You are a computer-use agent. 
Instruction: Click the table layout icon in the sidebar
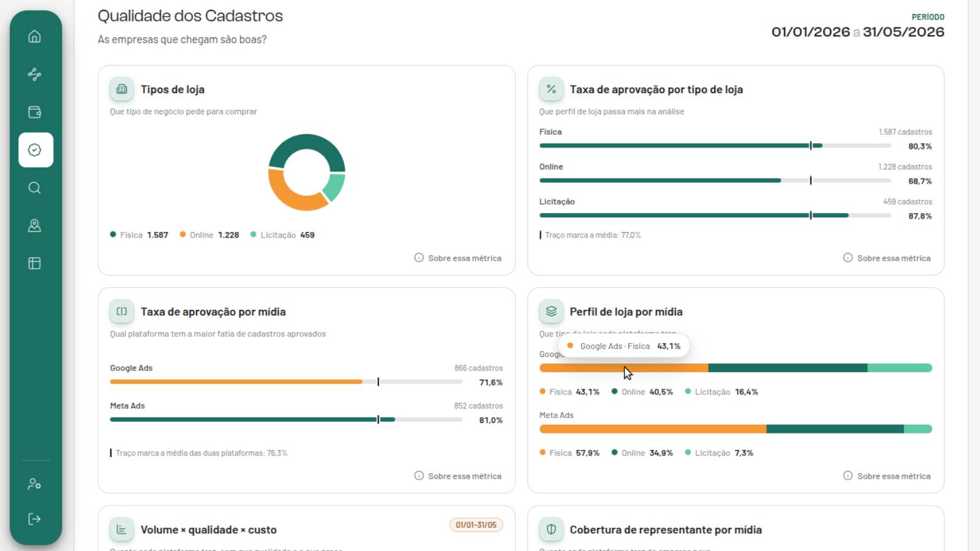[35, 263]
